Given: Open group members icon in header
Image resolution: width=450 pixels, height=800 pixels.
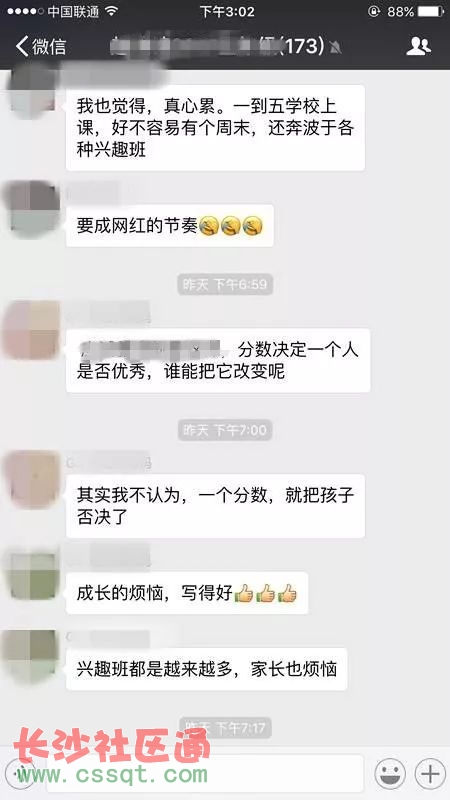Looking at the screenshot, I should click(418, 46).
